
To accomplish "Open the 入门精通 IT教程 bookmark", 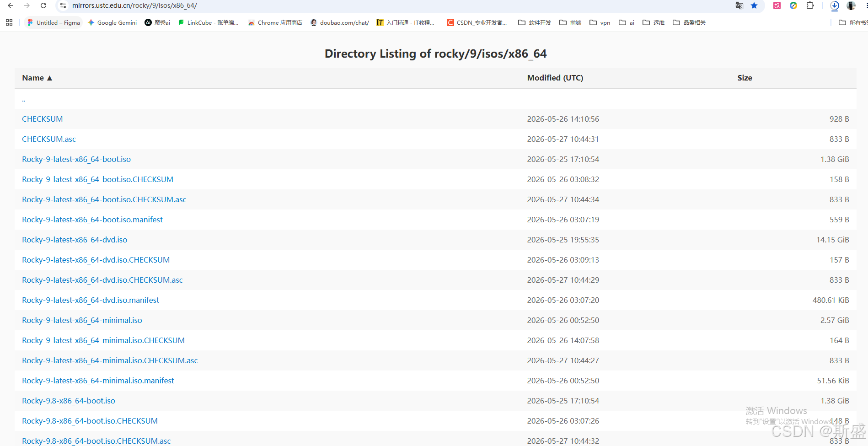I will point(406,22).
